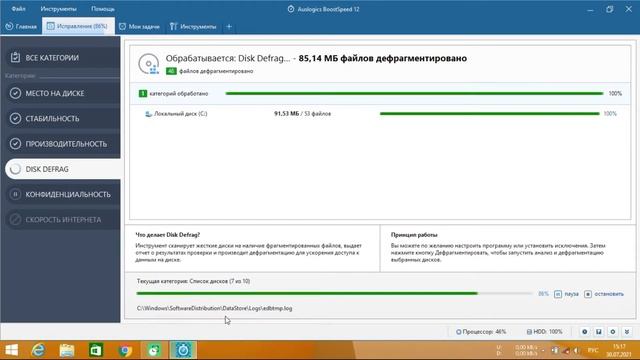Click the Что делает Disk Defrag? heading
640x360 pixels.
(168, 235)
